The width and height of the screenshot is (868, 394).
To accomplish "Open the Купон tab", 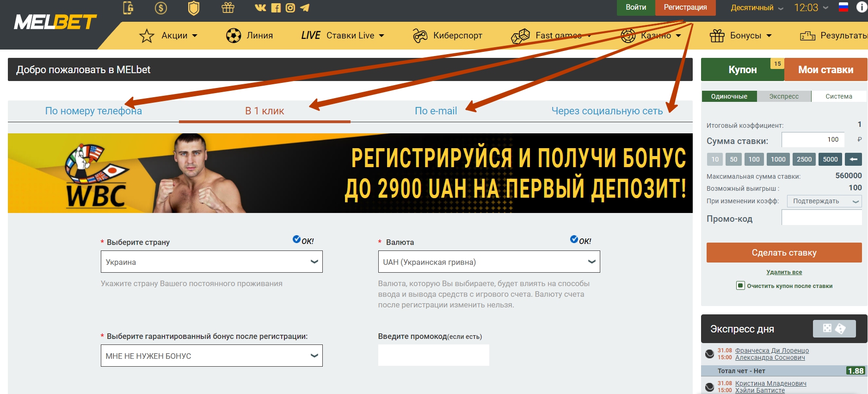I will (743, 69).
